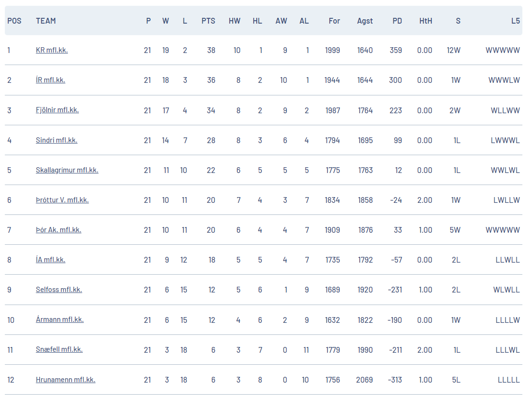Open the ÍR mfl.kk. team page
The height and width of the screenshot is (399, 532).
[x=50, y=80]
